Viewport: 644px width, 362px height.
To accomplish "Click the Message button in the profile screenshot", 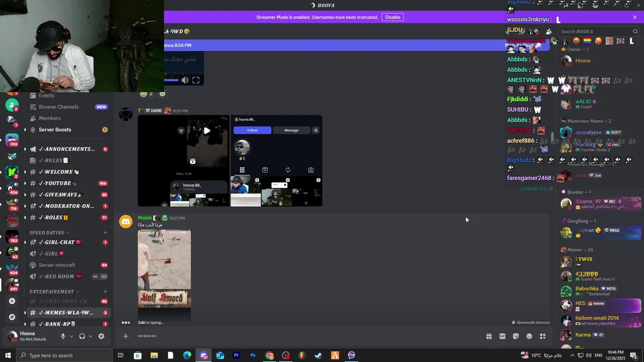I will 291,130.
